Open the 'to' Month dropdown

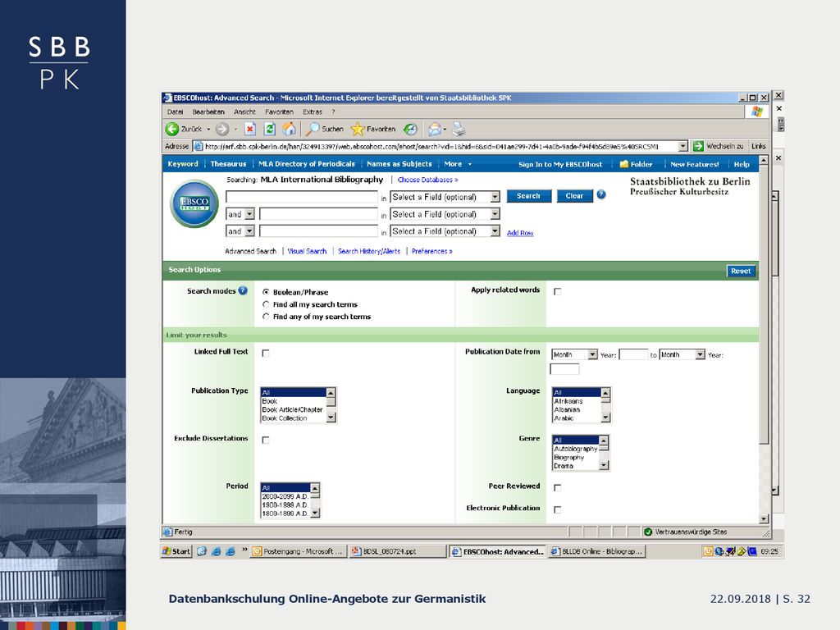point(682,354)
